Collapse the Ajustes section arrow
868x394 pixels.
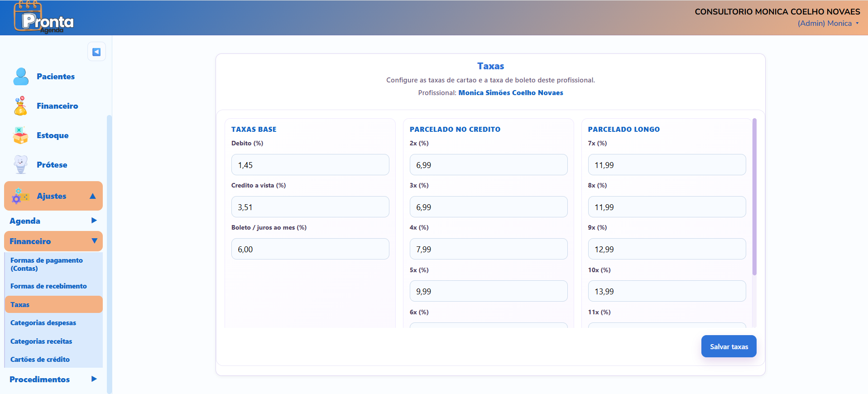[93, 196]
